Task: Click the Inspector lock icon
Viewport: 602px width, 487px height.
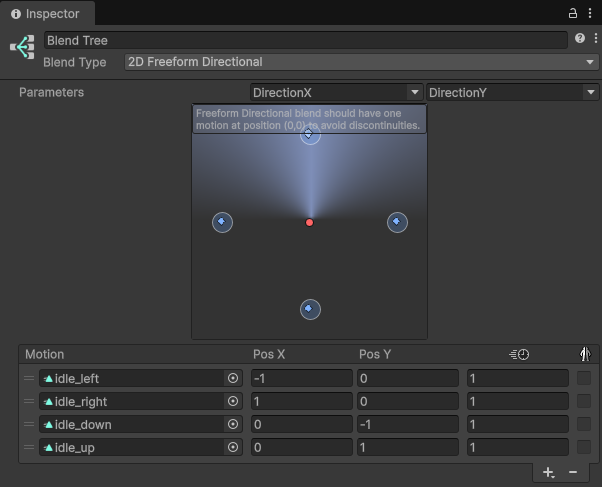Action: tap(572, 13)
